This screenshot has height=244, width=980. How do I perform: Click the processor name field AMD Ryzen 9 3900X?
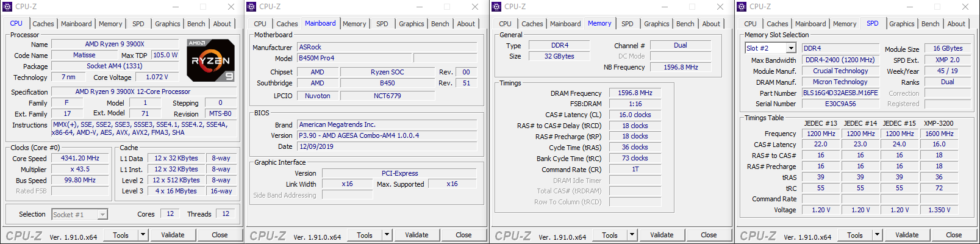[115, 44]
